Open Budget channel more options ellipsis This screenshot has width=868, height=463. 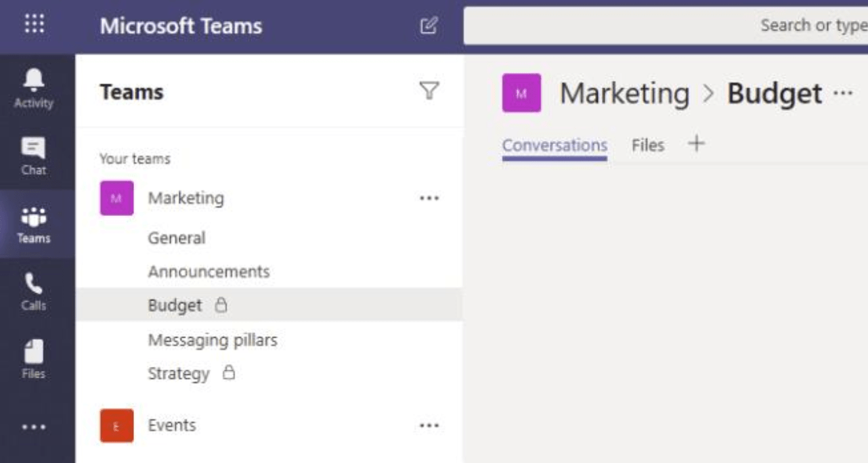pyautogui.click(x=843, y=93)
